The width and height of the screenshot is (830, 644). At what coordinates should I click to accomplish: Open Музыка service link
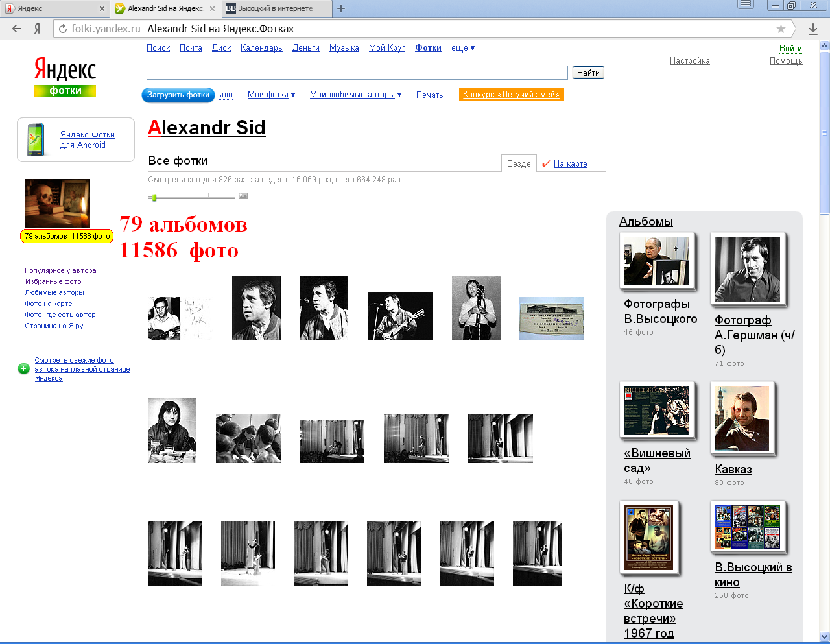point(344,48)
